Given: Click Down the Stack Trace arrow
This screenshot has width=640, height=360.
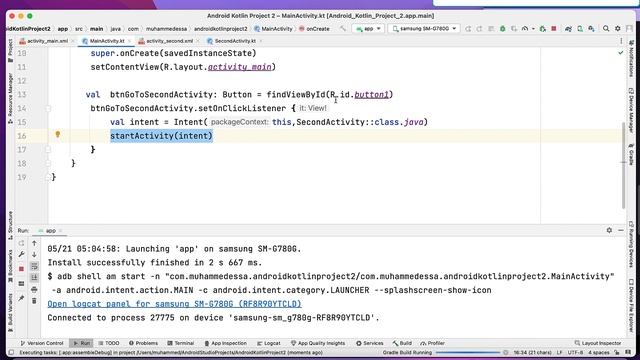Looking at the screenshot, I should (34, 254).
